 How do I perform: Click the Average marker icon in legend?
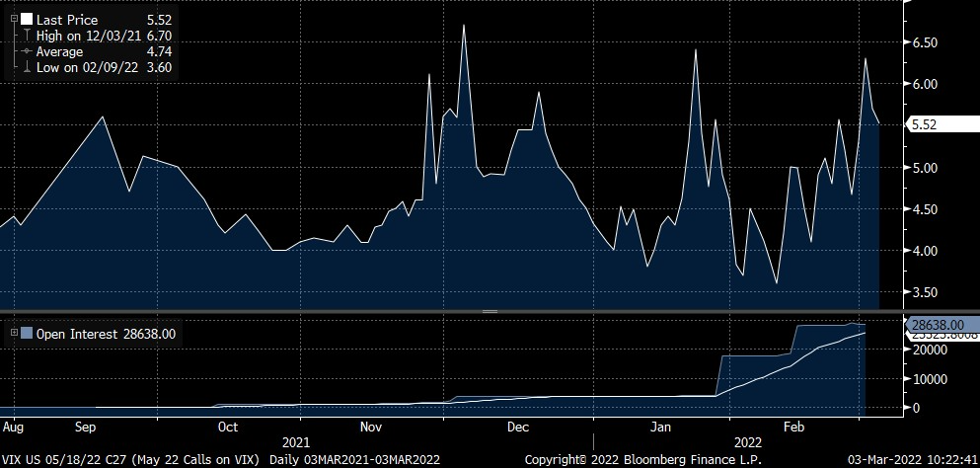pyautogui.click(x=27, y=51)
